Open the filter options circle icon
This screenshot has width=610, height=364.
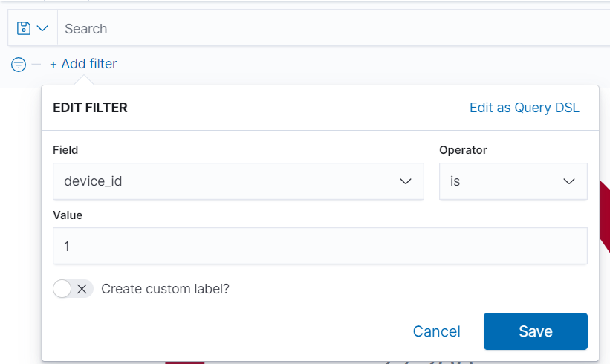pyautogui.click(x=19, y=65)
